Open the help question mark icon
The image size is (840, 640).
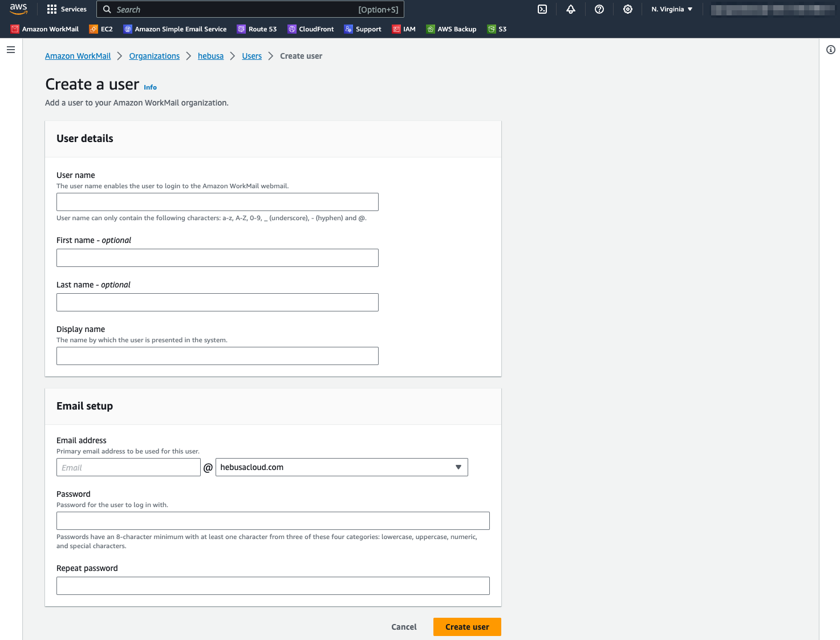(599, 9)
